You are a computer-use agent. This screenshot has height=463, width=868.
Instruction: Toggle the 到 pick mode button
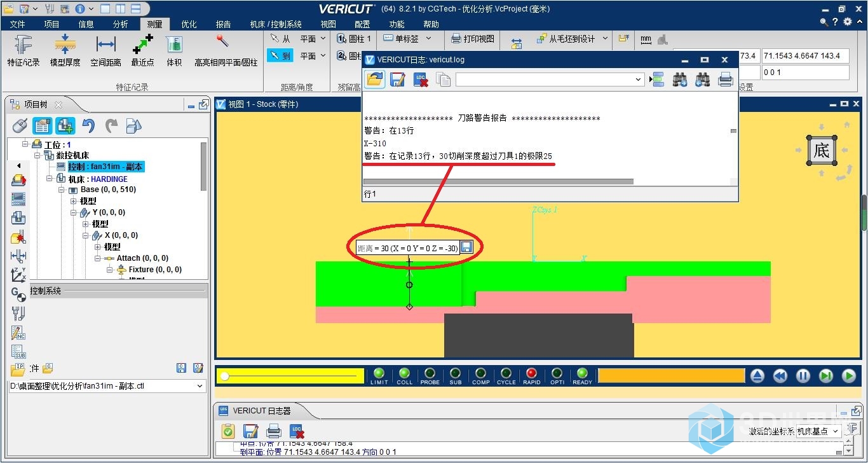click(280, 56)
